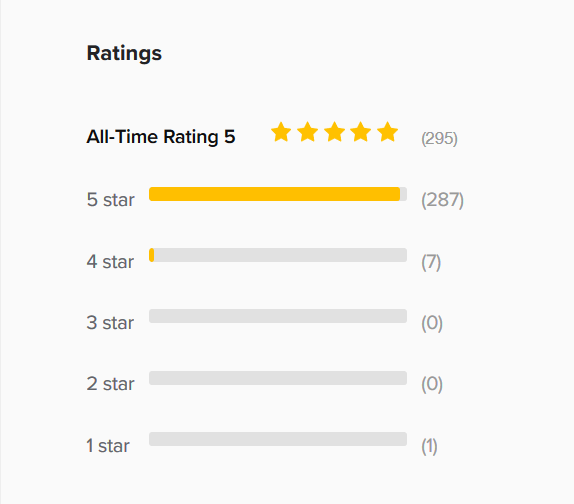Click the fifth rating star
Viewport: 574px width, 504px height.
(388, 132)
